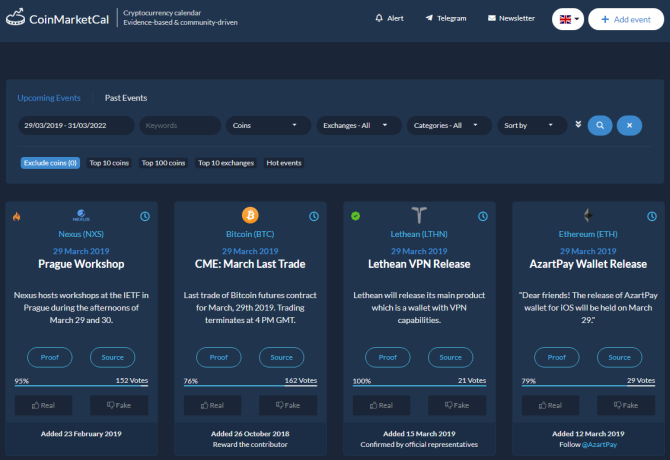The width and height of the screenshot is (670, 460).
Task: Click the 95% vote progress bar
Action: tap(81, 386)
